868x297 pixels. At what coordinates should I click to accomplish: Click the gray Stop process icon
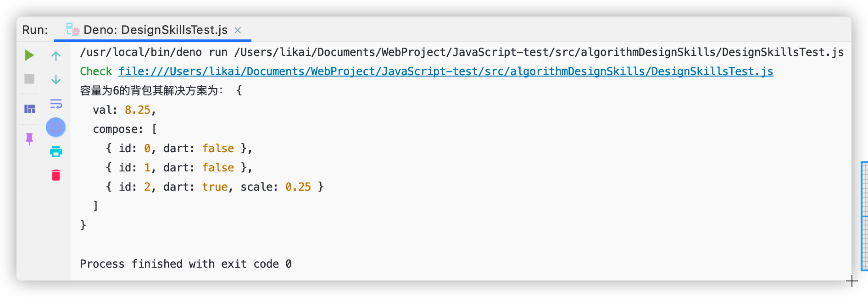pos(29,79)
